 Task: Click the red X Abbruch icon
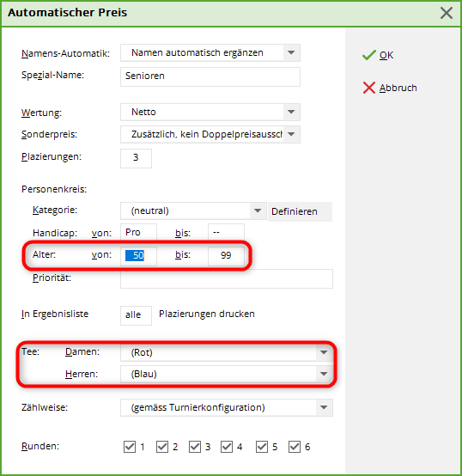tap(369, 88)
